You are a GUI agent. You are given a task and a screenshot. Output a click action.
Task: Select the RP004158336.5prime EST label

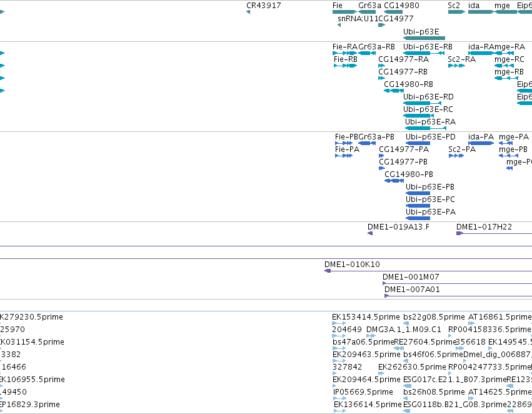[x=489, y=330]
